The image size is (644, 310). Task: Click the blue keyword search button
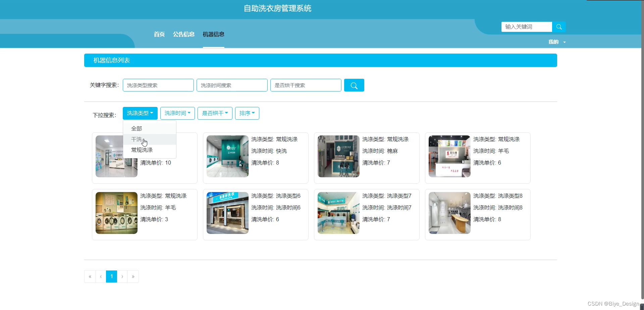(354, 85)
